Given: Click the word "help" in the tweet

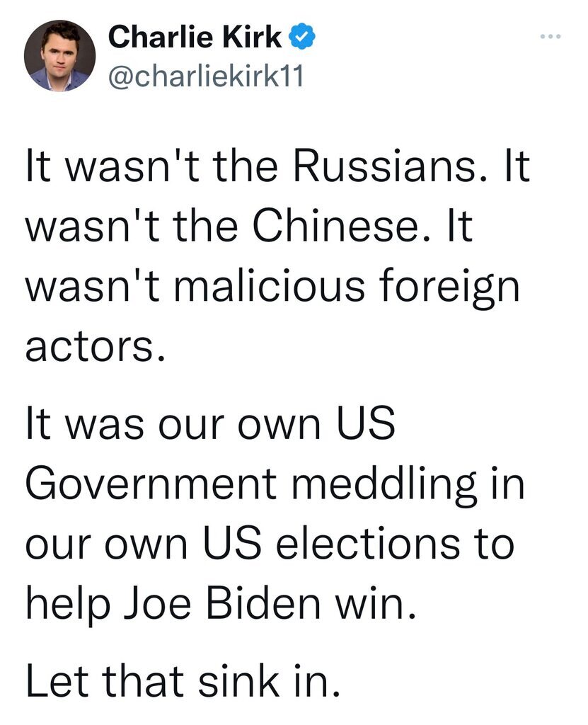Looking at the screenshot, I should (x=68, y=605).
